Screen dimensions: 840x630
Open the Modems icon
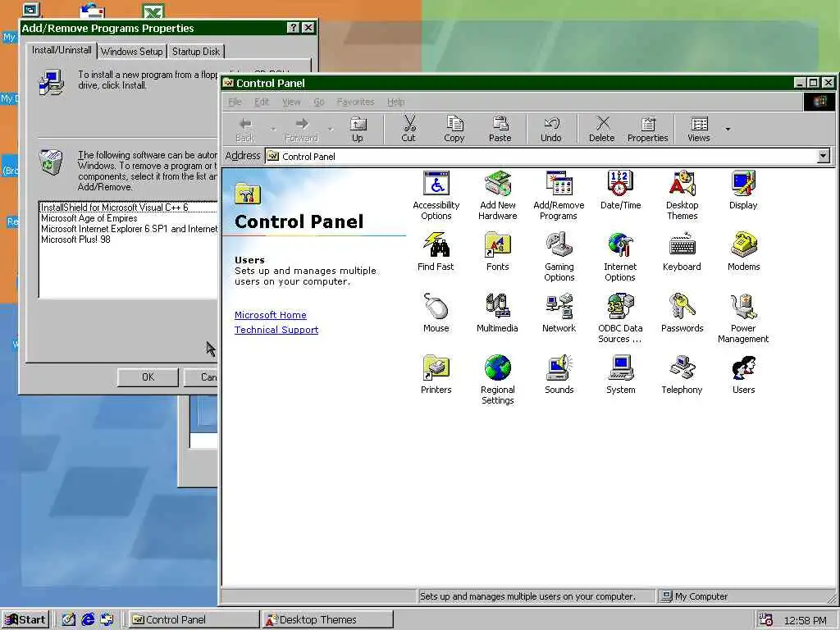tap(743, 252)
